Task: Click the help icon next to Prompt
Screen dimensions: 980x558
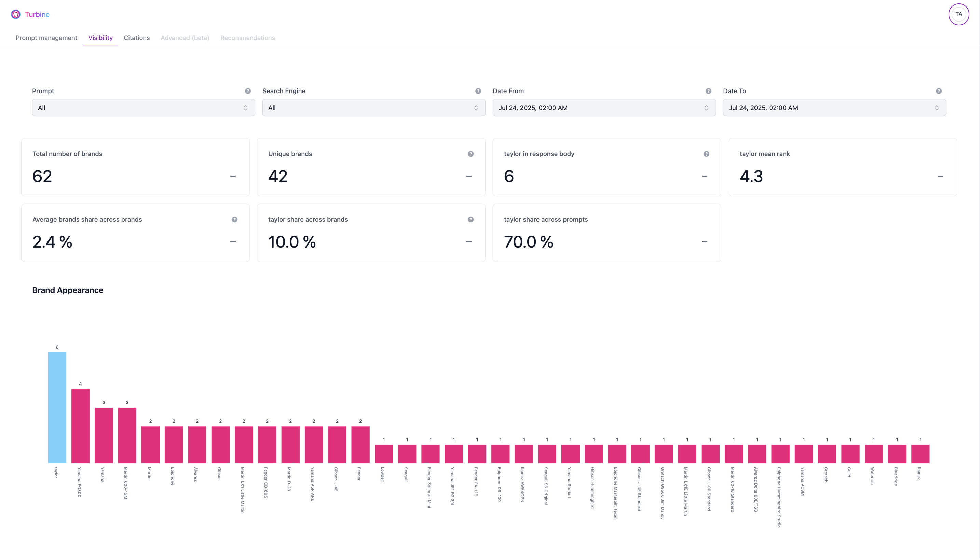Action: point(248,91)
